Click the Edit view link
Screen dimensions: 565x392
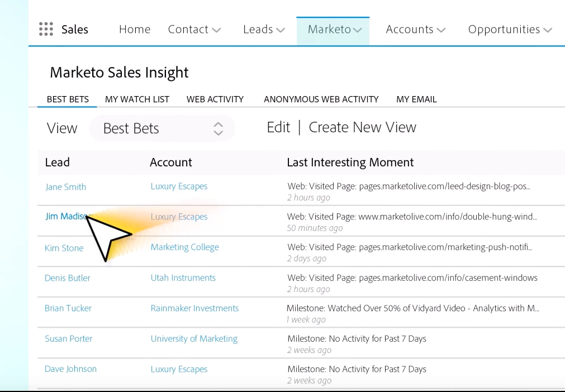(x=278, y=127)
